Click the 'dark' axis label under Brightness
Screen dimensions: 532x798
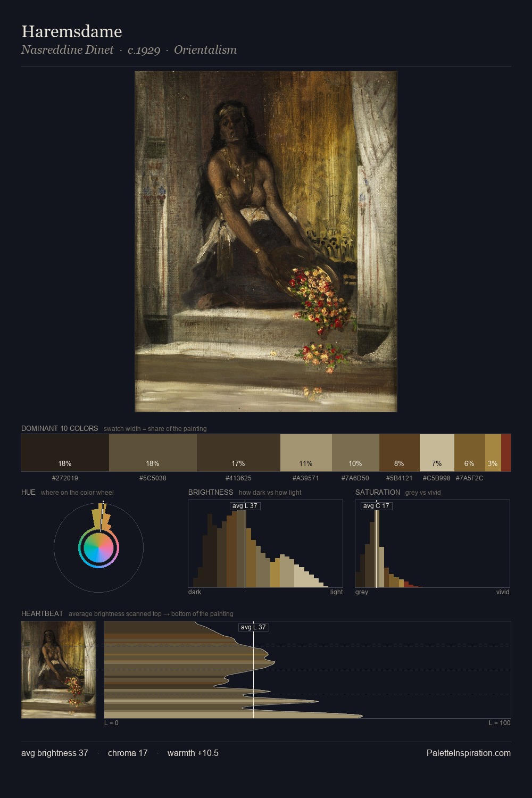pyautogui.click(x=195, y=592)
